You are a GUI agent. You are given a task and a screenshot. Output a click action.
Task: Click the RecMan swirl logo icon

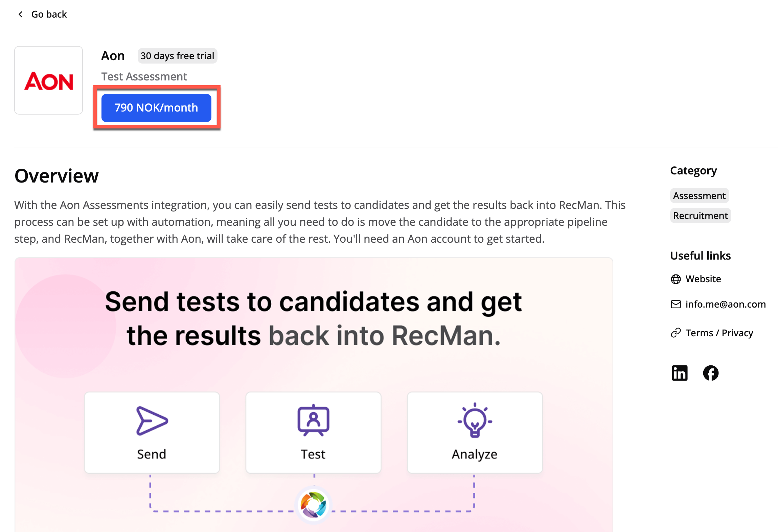[314, 505]
